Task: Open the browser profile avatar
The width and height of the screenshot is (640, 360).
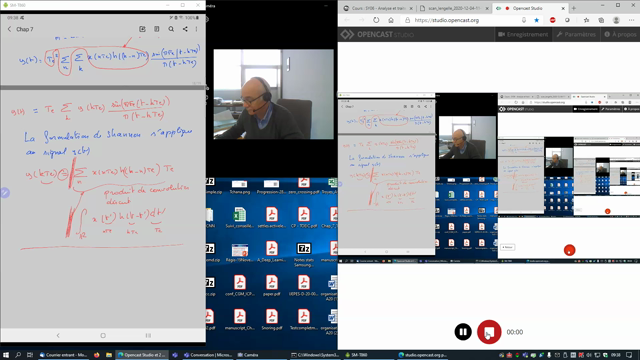Action: point(616,20)
